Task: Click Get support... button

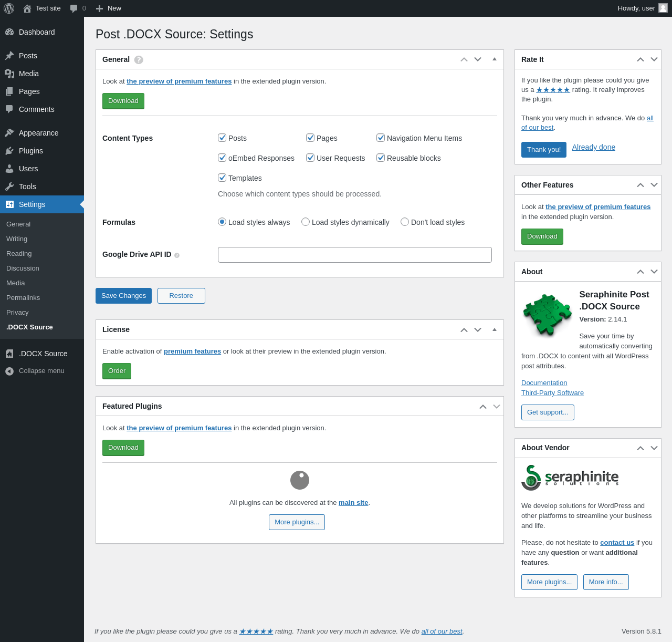Action: coord(548,412)
